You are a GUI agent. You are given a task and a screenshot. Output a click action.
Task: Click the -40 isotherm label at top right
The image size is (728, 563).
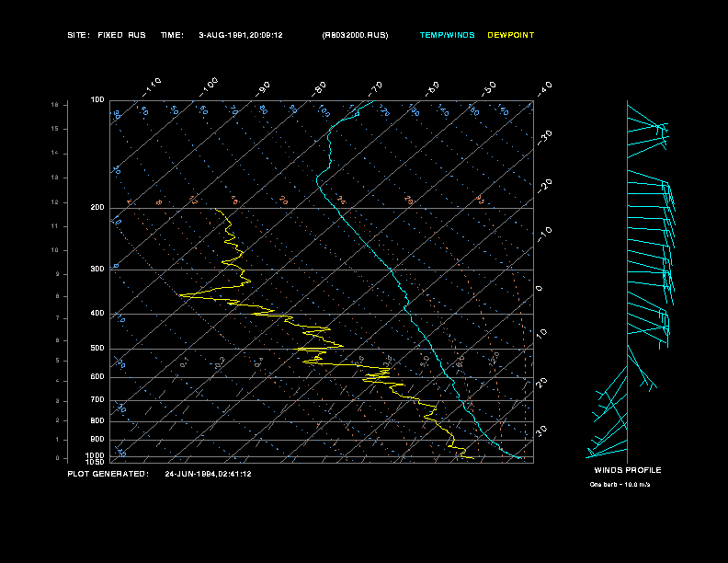545,88
